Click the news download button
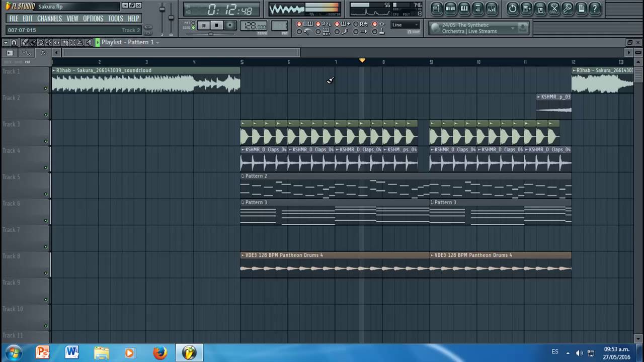Screen dimensions: 644x362 523,28
